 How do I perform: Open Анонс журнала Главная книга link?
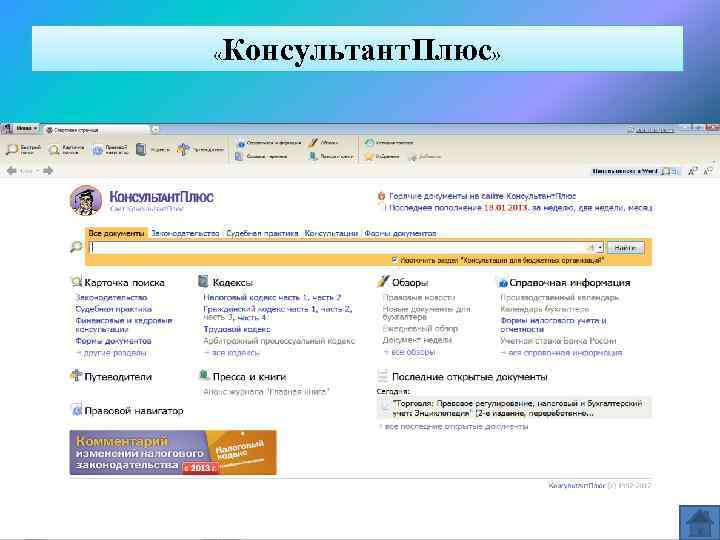266,392
